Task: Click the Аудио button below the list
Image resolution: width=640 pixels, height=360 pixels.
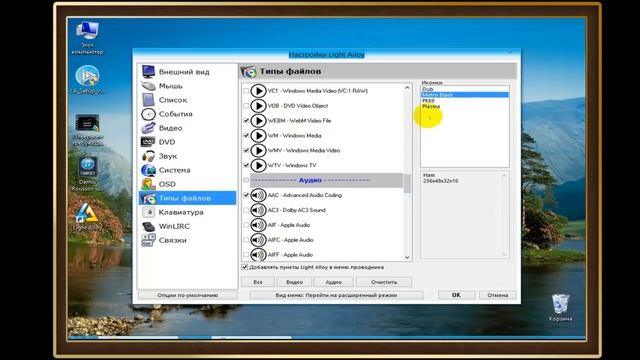Action: [333, 282]
